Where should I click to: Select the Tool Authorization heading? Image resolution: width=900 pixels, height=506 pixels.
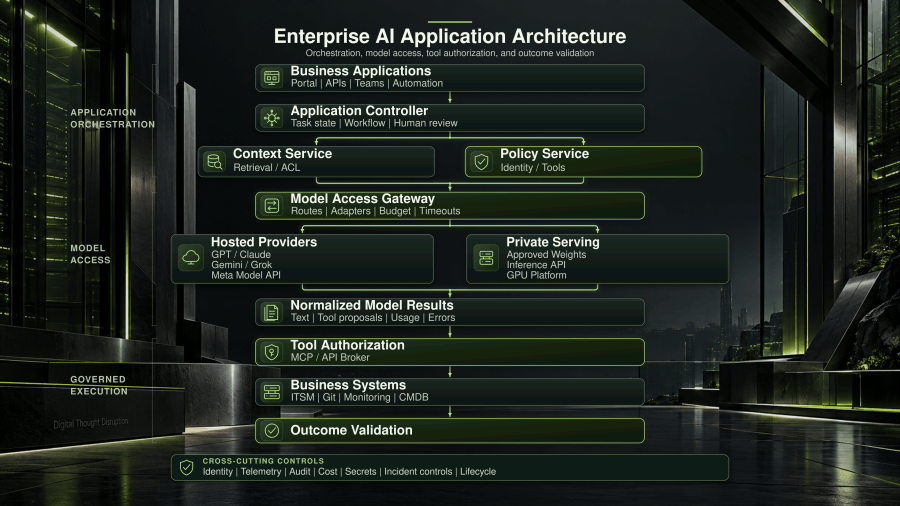click(347, 345)
